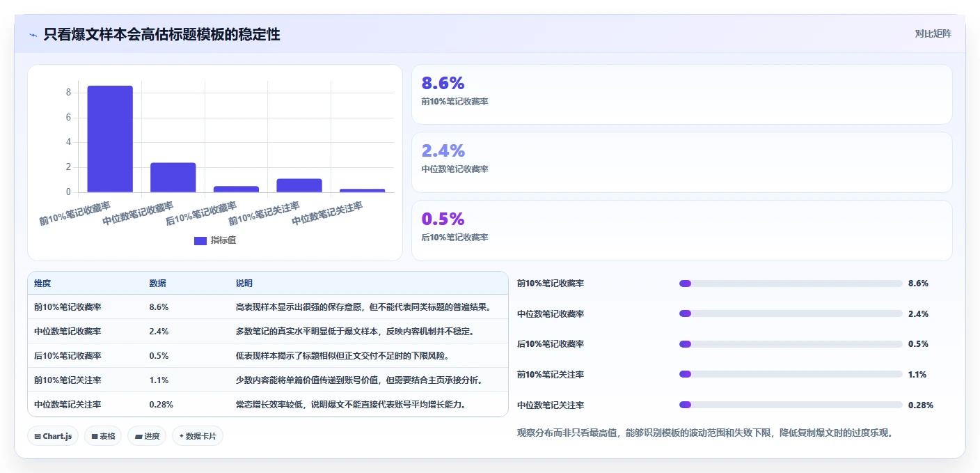Click the description starting 高表现样本显示出
Viewport: 980px width, 473px height.
pos(364,307)
